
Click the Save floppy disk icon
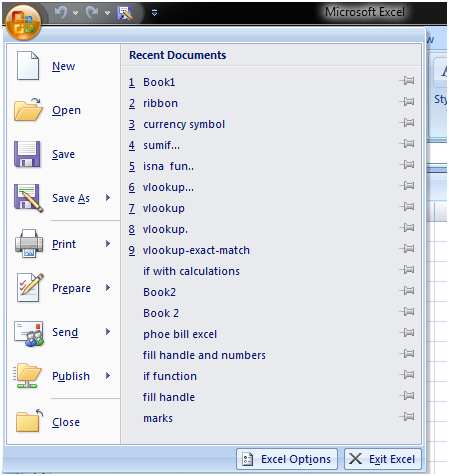[x=27, y=154]
